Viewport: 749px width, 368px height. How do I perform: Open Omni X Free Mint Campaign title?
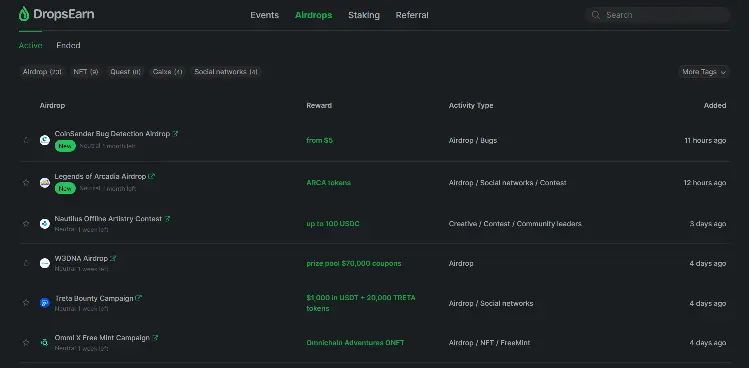pyautogui.click(x=102, y=338)
